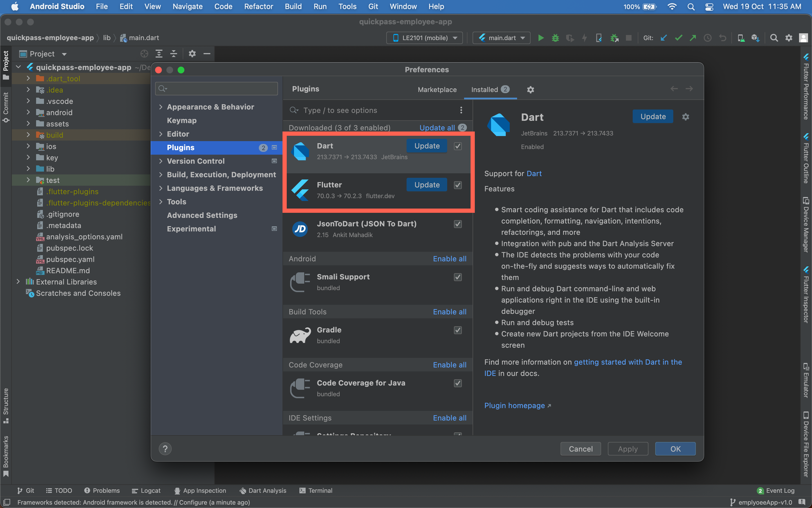Open plugins manage gear next to Installed tab
Viewport: 812px width, 508px height.
[531, 90]
